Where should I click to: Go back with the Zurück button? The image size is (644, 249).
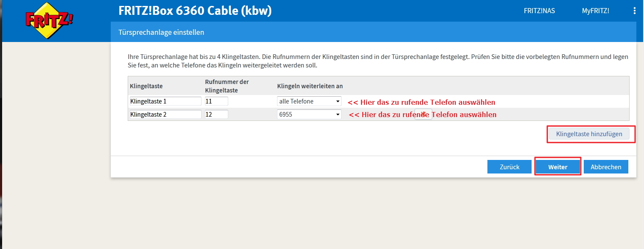(510, 167)
